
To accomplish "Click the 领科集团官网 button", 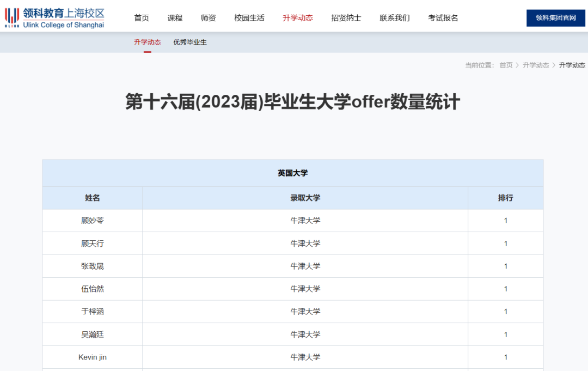I will [x=556, y=18].
